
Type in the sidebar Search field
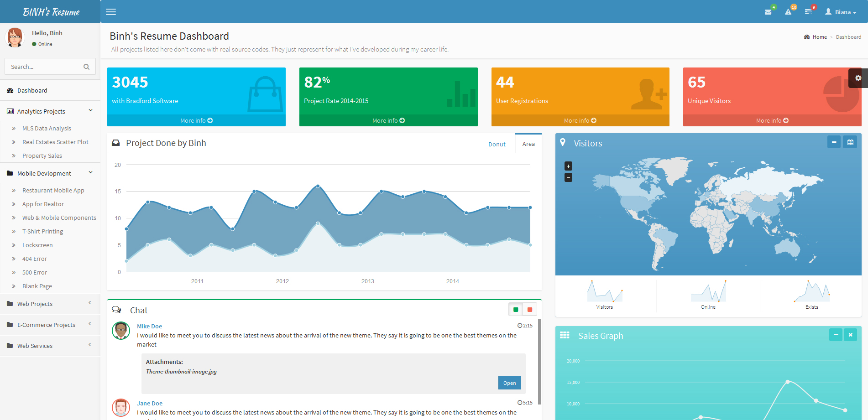pyautogui.click(x=43, y=67)
